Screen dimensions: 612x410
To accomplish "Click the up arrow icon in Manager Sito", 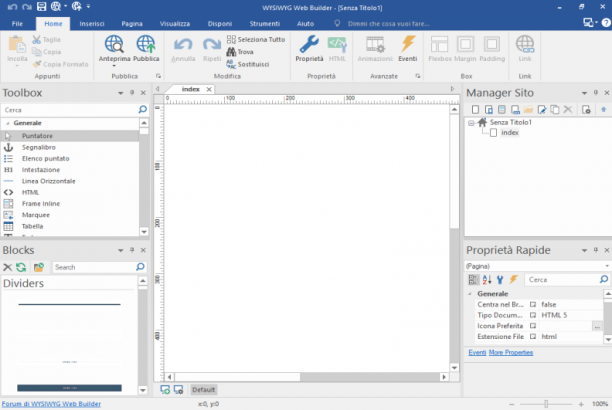I will click(x=603, y=110).
